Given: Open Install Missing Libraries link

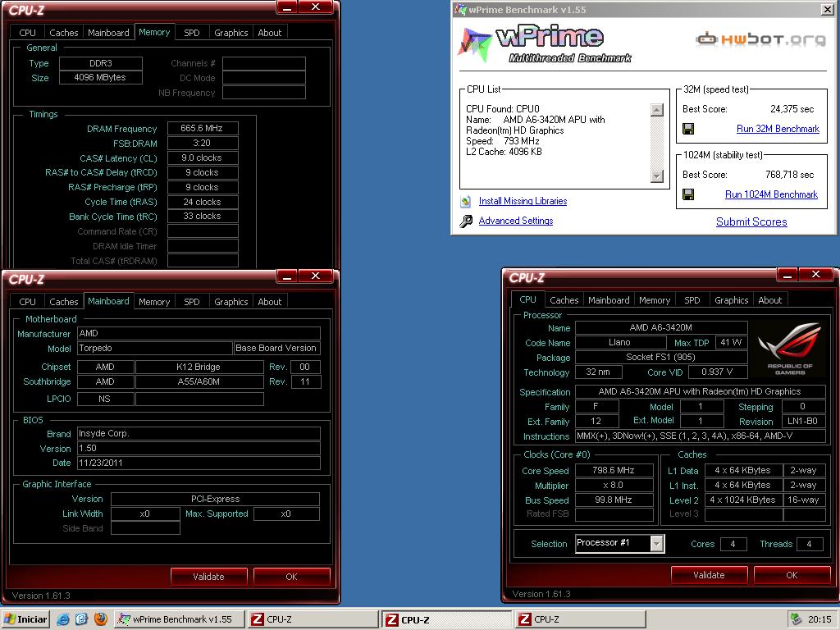Looking at the screenshot, I should click(x=523, y=201).
